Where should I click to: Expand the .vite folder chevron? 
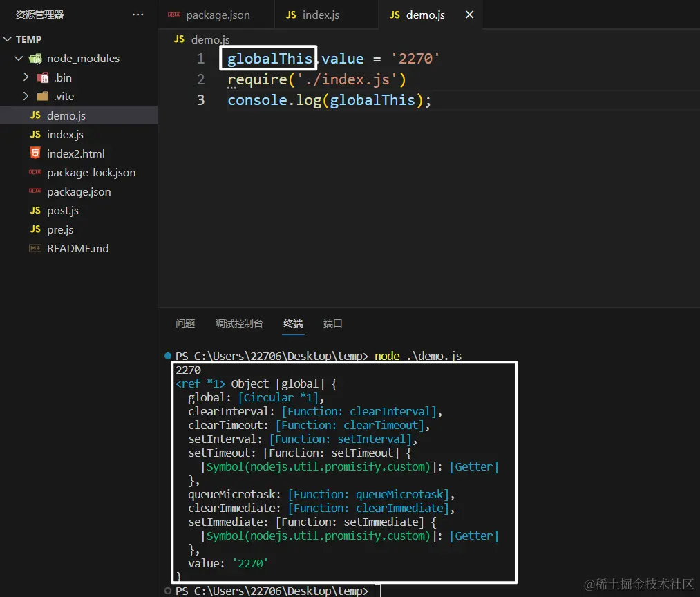pos(26,96)
